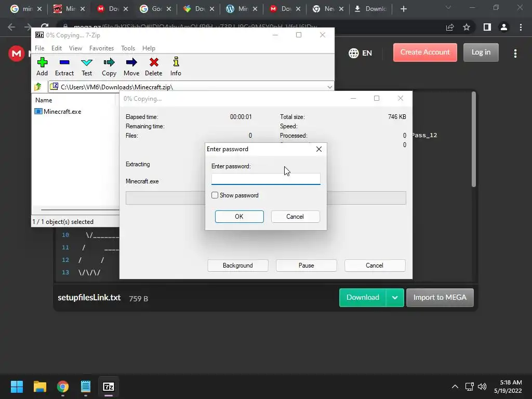The image size is (532, 399).
Task: Close the first 'min' Chrome tab
Action: click(x=39, y=9)
